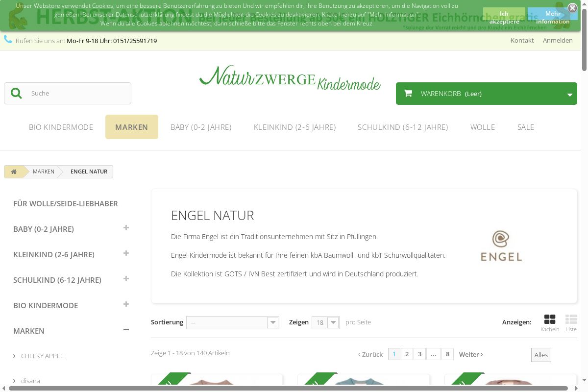Image resolution: width=588 pixels, height=392 pixels.
Task: Go to page 2
Action: tap(407, 354)
